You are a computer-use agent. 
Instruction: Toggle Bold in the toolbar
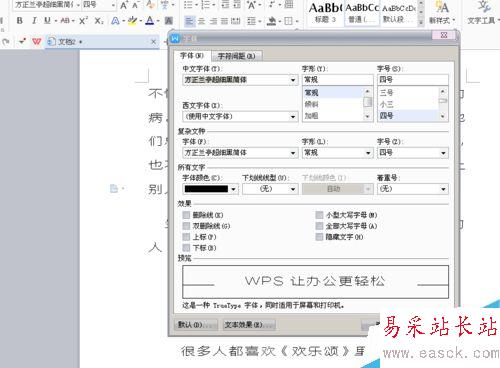[x=20, y=21]
